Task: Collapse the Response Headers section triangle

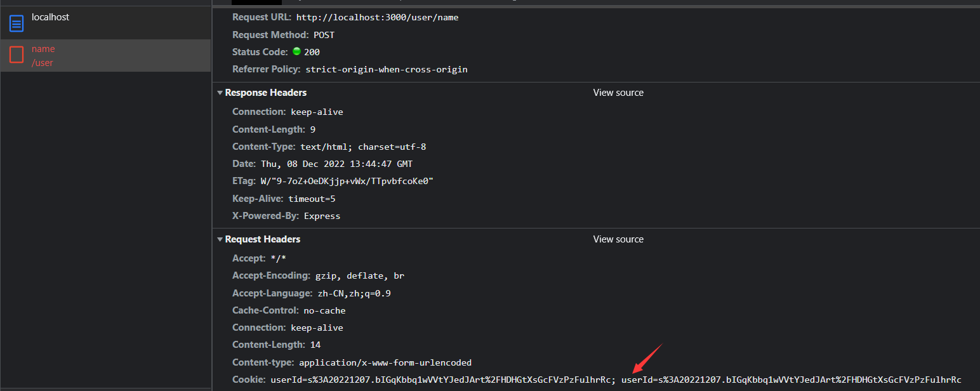Action: pos(220,93)
